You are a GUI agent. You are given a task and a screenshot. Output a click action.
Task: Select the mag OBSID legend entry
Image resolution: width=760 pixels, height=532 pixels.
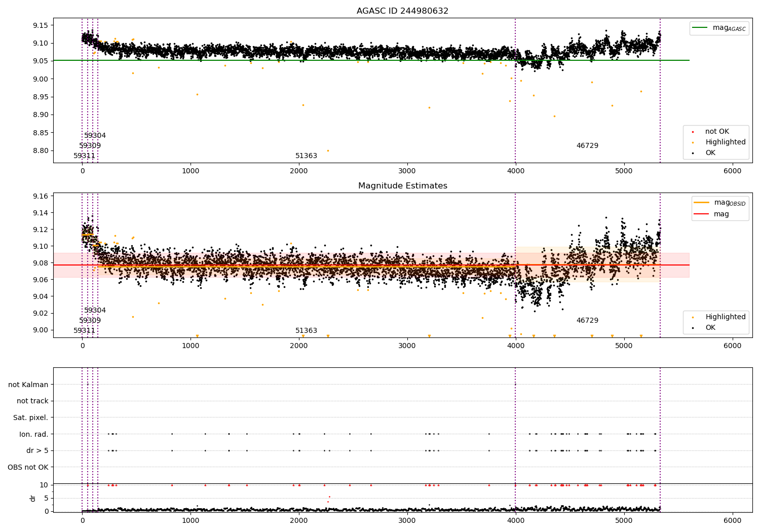pos(720,203)
